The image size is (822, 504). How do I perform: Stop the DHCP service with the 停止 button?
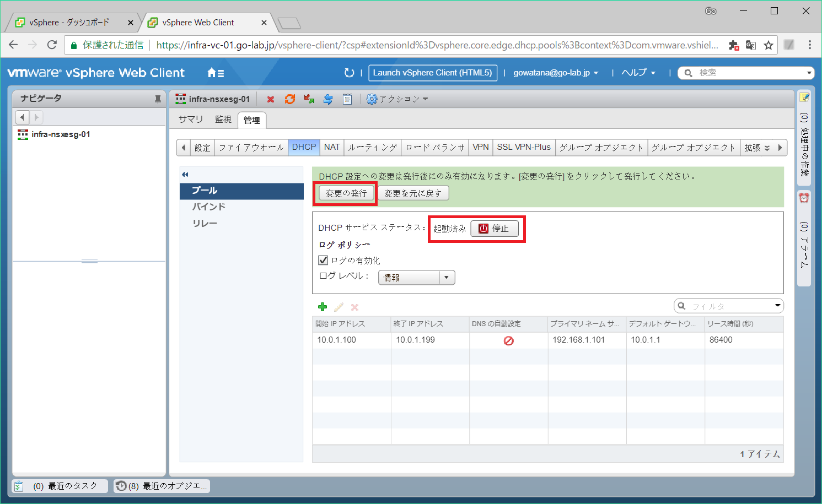point(495,229)
